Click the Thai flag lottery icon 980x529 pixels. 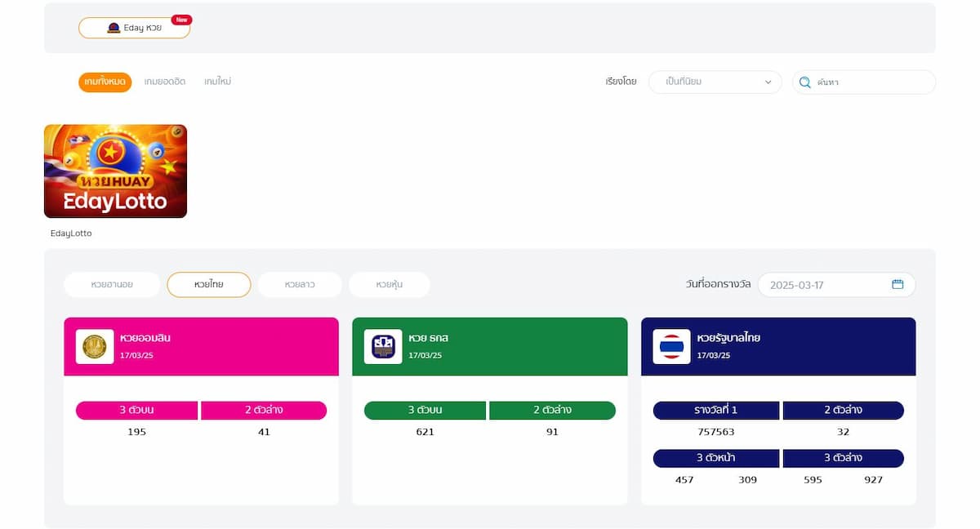671,346
